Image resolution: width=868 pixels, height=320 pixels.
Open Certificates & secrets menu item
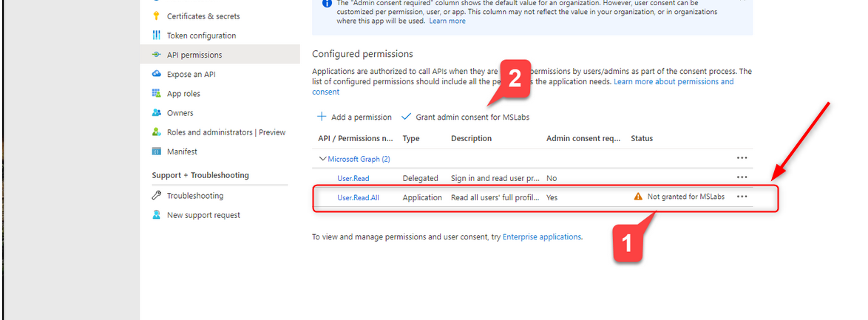[x=204, y=16]
